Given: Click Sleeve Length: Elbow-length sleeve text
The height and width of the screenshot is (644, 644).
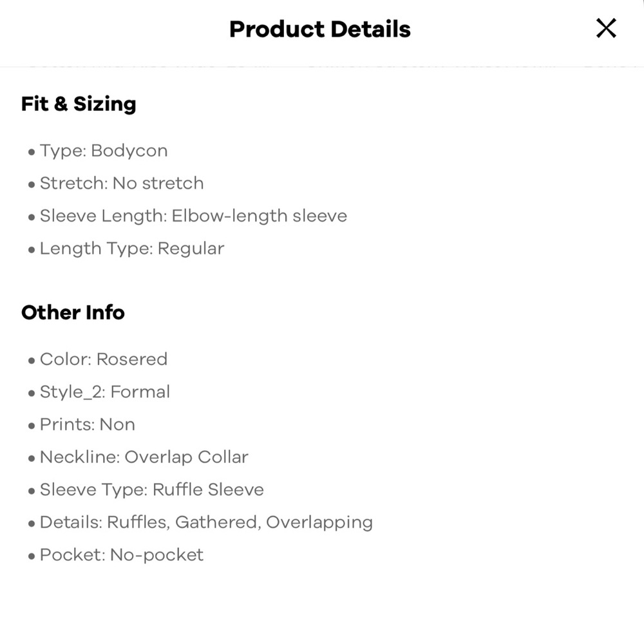Looking at the screenshot, I should (193, 216).
